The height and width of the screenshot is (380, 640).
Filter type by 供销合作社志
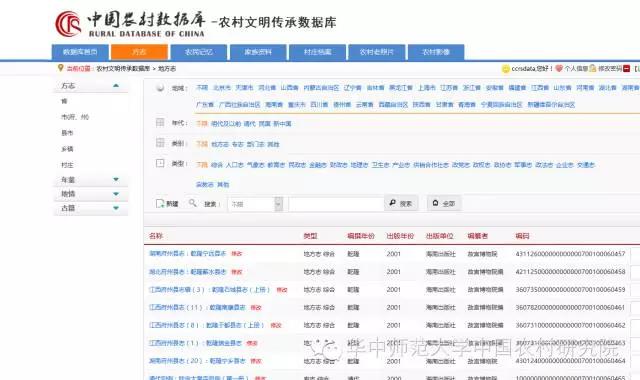pos(431,165)
